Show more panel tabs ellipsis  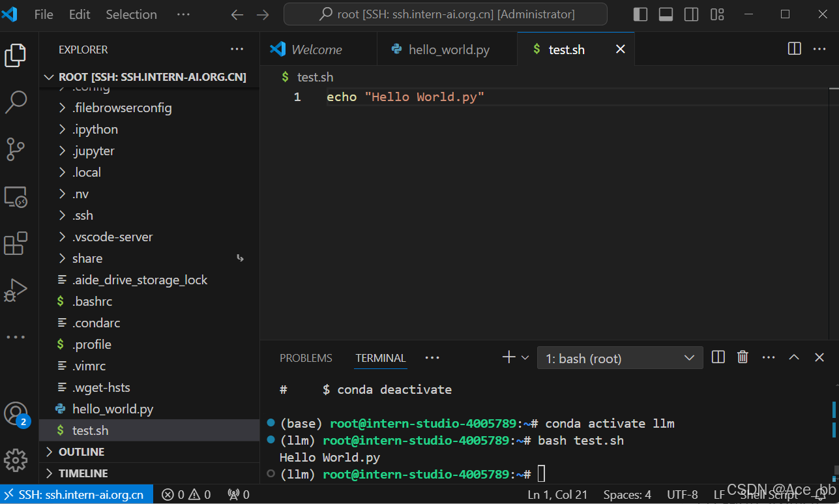coord(432,358)
